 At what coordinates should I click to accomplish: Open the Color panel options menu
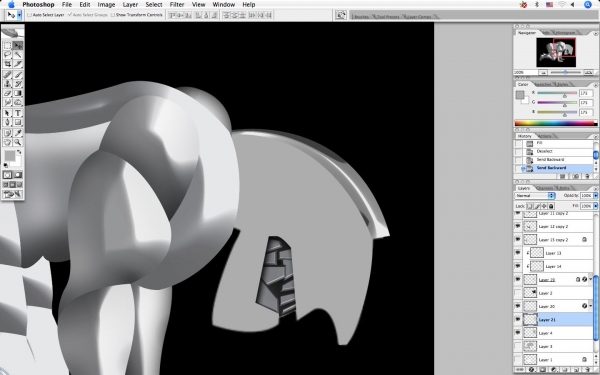coord(595,85)
